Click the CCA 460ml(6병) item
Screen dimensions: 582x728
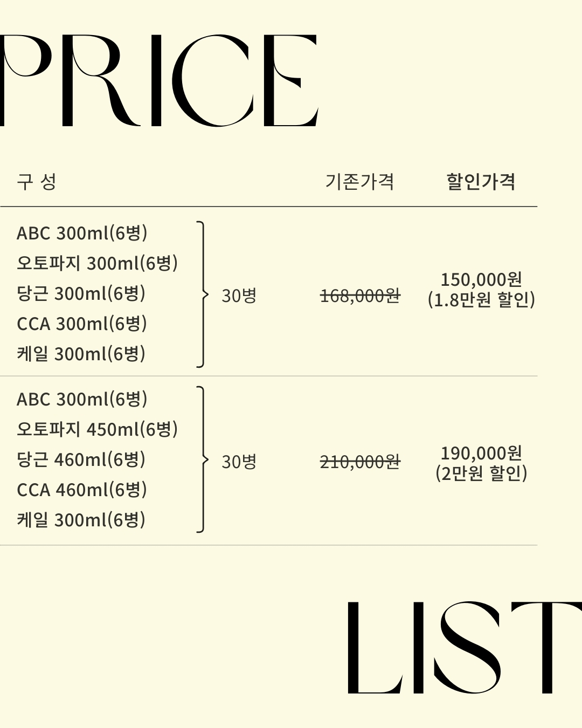pyautogui.click(x=82, y=490)
